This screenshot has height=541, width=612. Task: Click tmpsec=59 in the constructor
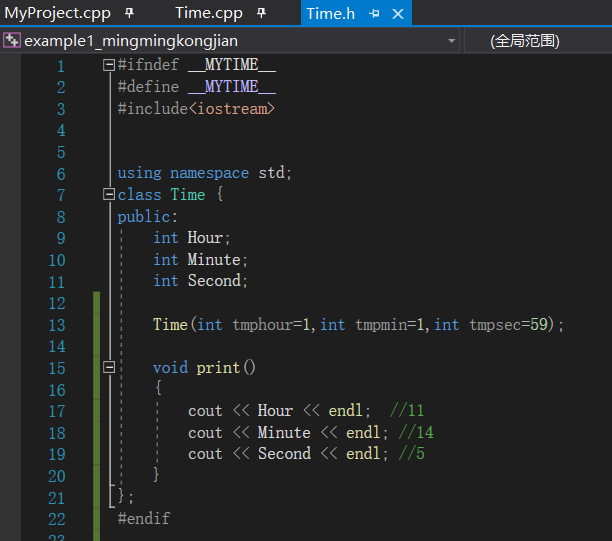[509, 324]
